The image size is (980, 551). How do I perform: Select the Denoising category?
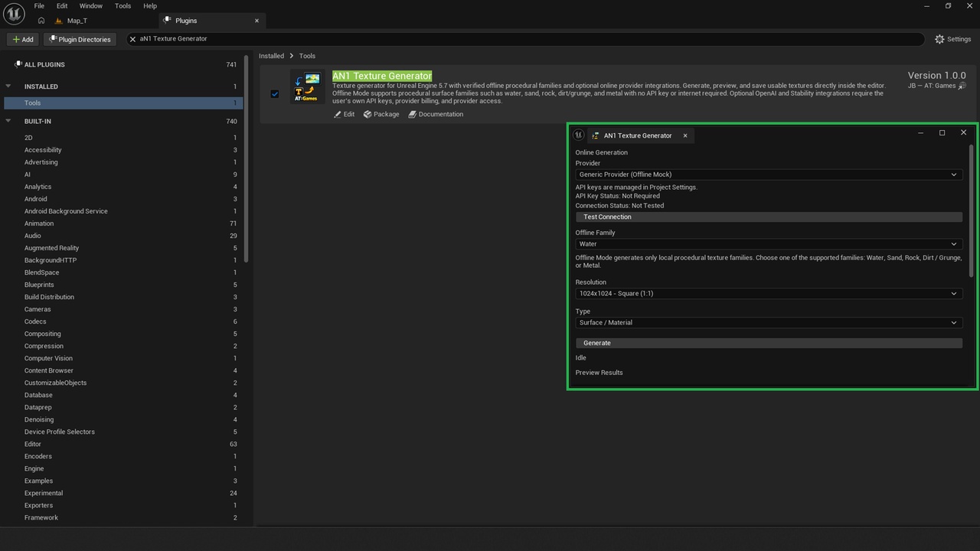122,419
